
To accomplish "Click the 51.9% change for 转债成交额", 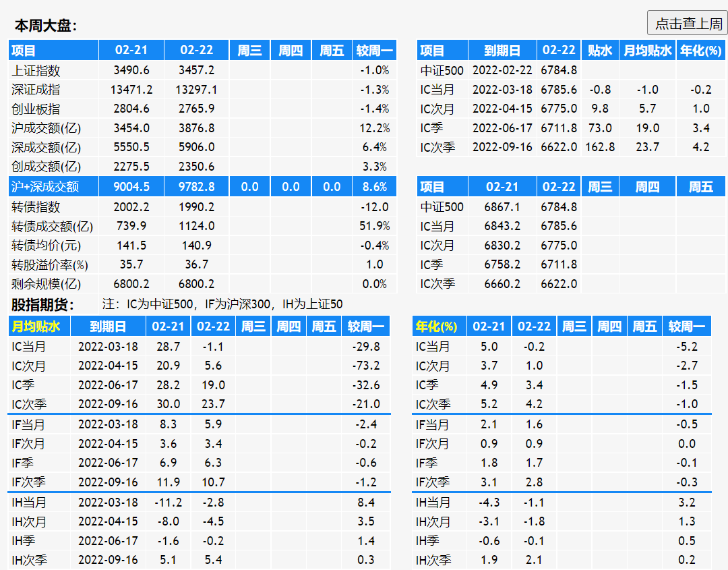I will (x=374, y=226).
